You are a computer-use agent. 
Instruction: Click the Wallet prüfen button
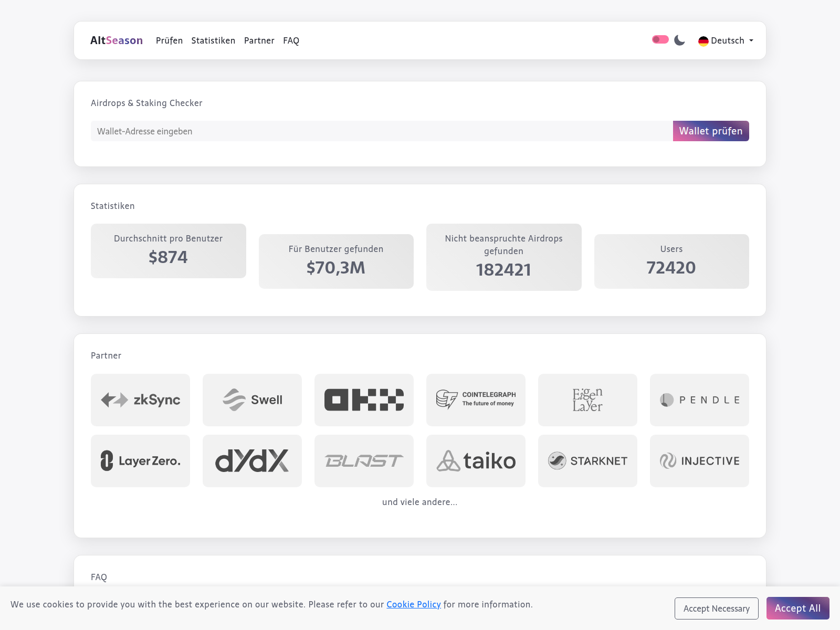pyautogui.click(x=711, y=131)
